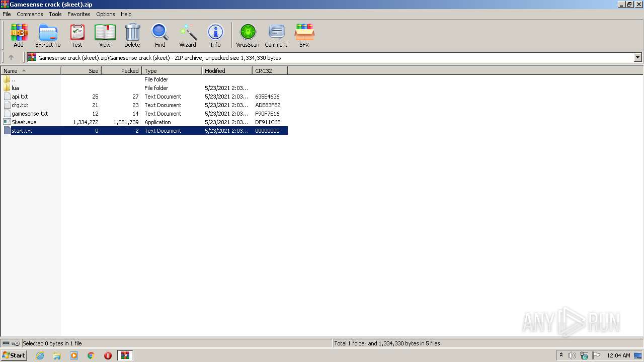Open Internet Explorer from taskbar

pos(40,355)
